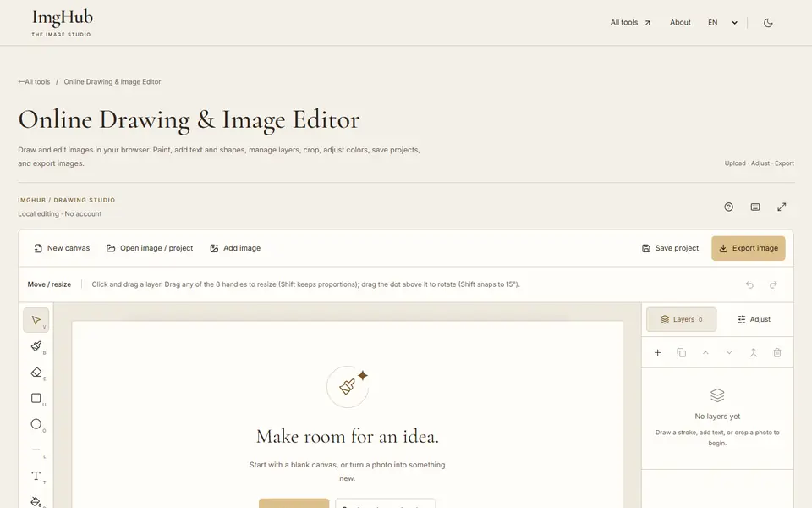Click the Online Drawing & Image Editor breadcrumb
Viewport: 812px width, 508px height.
coord(112,82)
